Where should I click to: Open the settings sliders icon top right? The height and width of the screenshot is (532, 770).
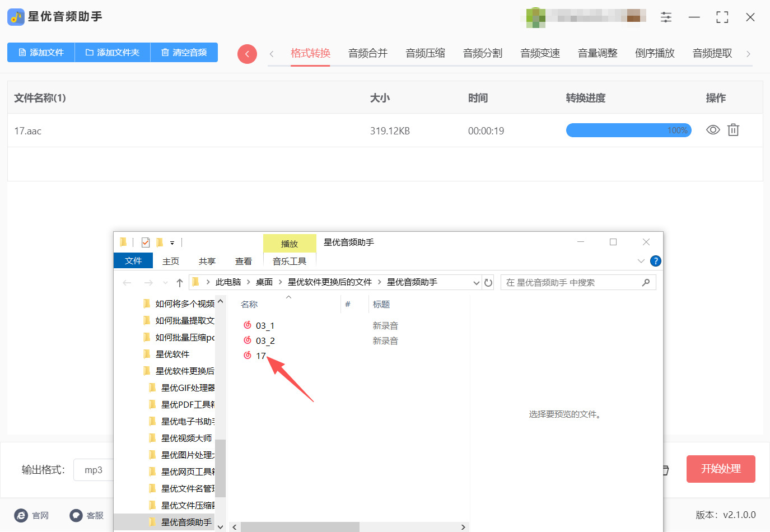point(666,17)
